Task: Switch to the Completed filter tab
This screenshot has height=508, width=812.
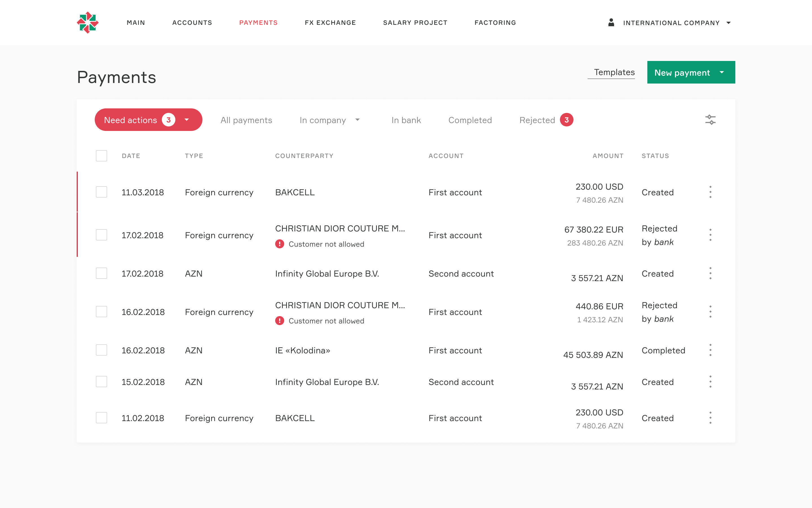Action: 470,120
